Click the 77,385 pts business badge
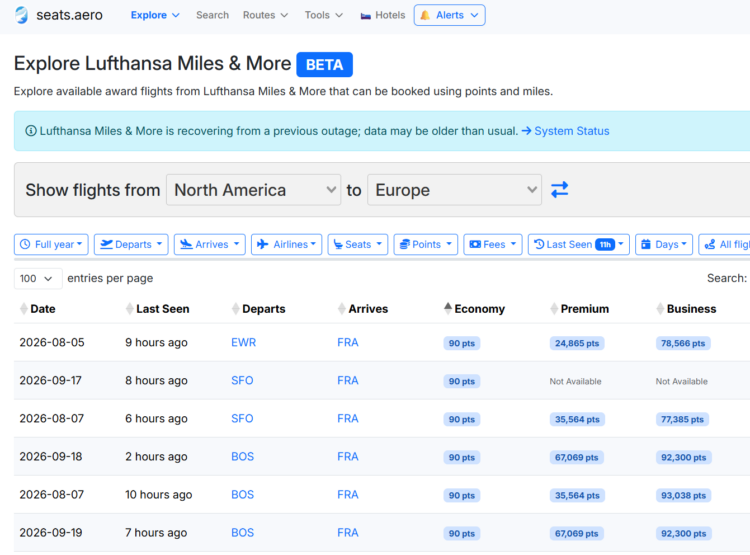 (682, 419)
